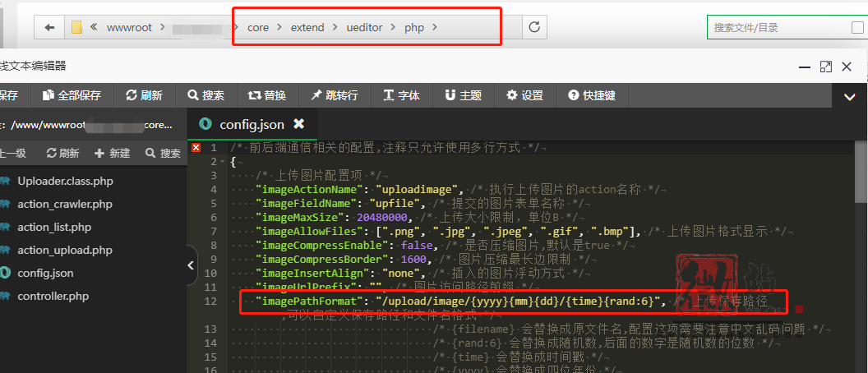The width and height of the screenshot is (868, 373).
Task: Open the extend breadcrumb folder
Action: 307,27
